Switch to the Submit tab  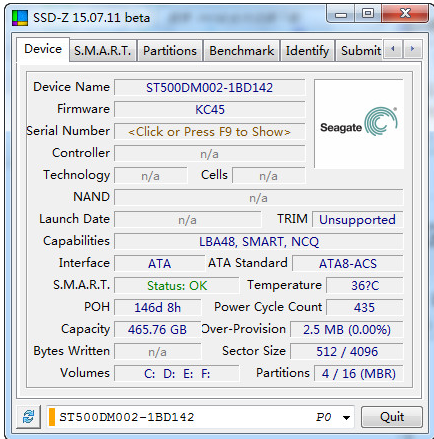click(x=360, y=51)
